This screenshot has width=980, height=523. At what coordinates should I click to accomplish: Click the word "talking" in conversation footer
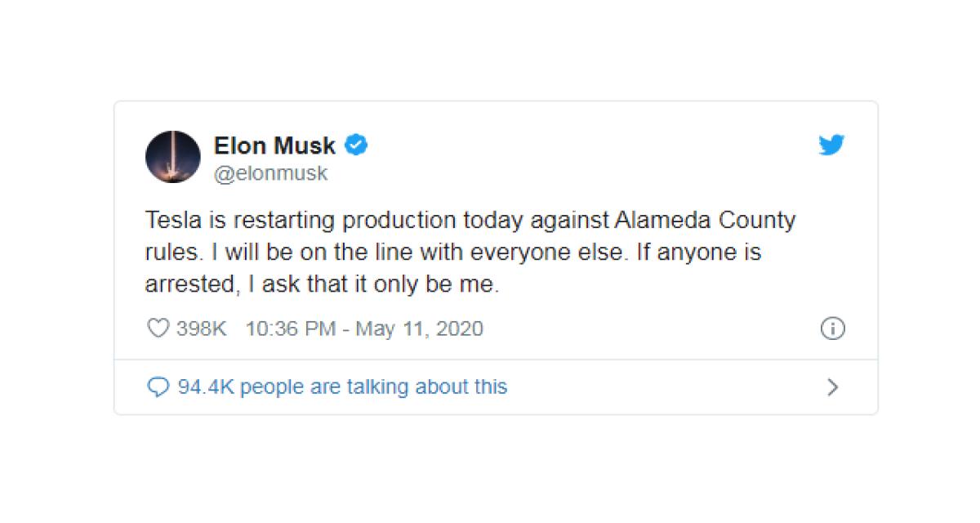pyautogui.click(x=379, y=387)
